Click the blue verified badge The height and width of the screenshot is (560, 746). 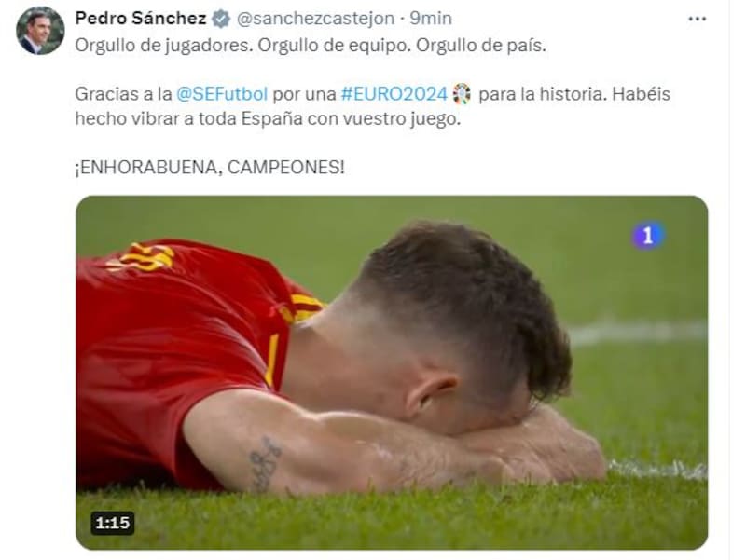pos(221,19)
